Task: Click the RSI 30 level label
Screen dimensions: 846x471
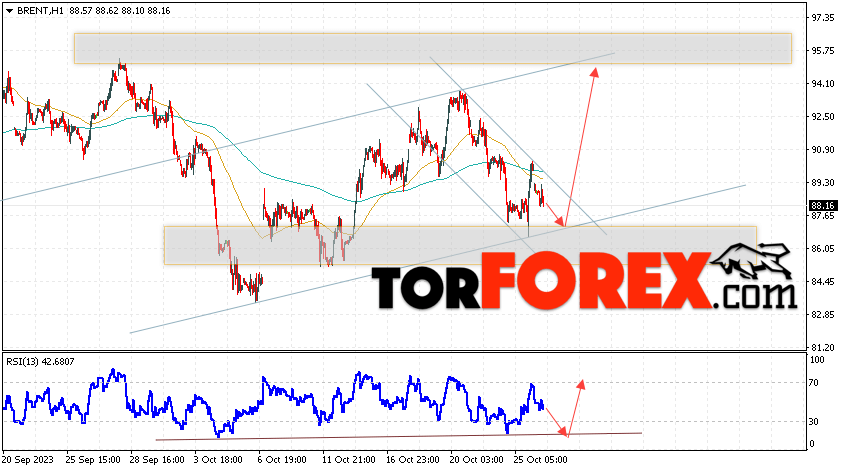Action: click(814, 422)
